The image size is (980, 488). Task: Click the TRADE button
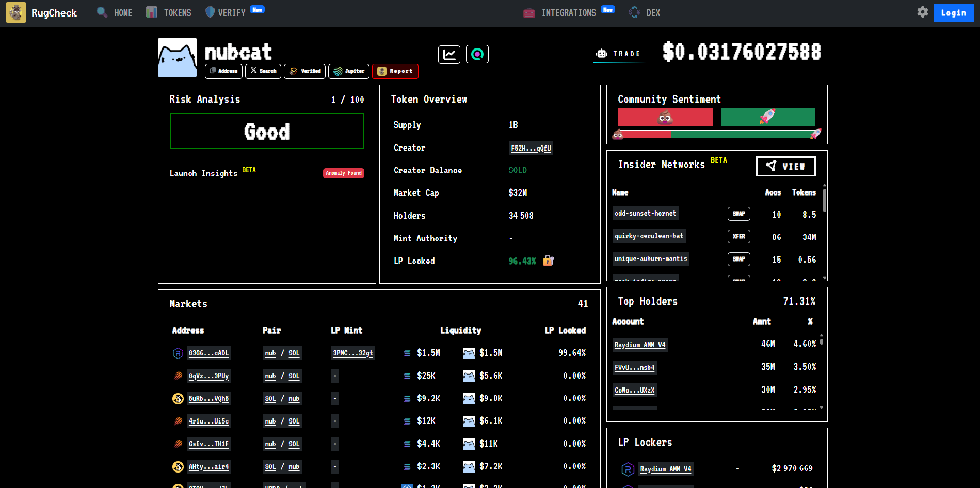click(x=618, y=53)
